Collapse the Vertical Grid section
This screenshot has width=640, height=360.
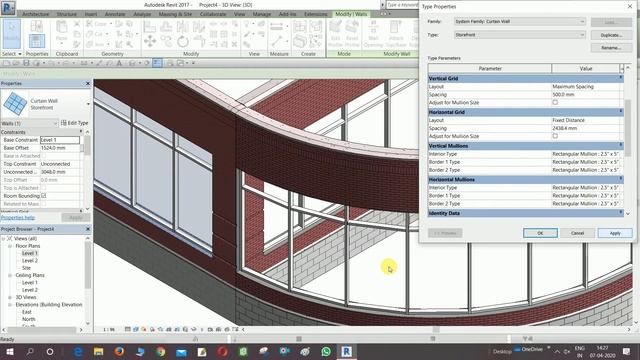click(x=621, y=78)
